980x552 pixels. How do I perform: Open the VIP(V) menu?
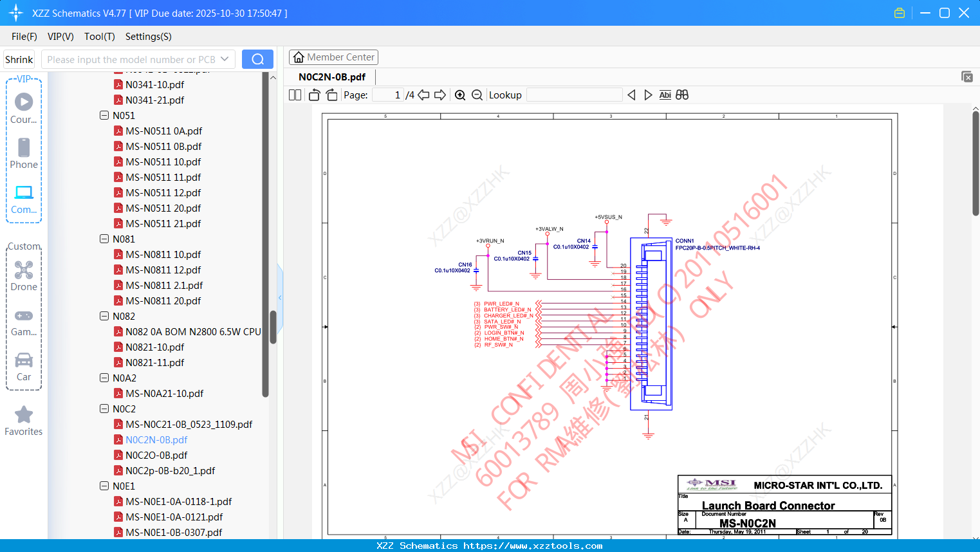point(60,37)
